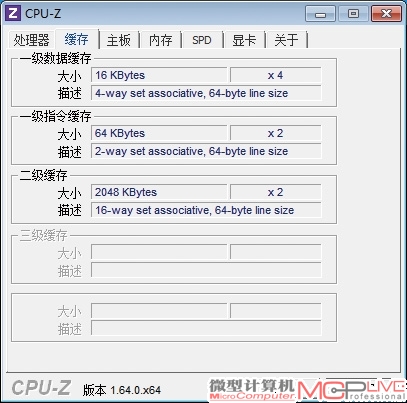
Task: Select the 缓存 tab
Action: click(x=77, y=39)
